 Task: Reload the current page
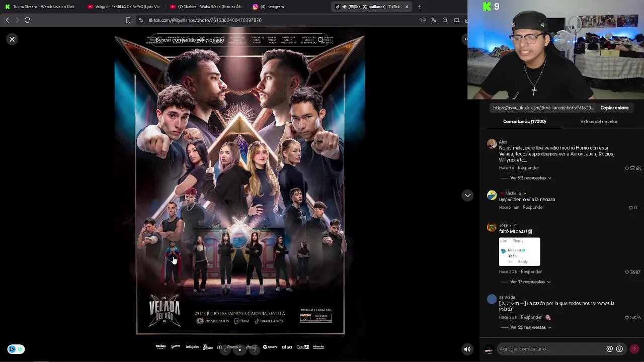click(28, 20)
